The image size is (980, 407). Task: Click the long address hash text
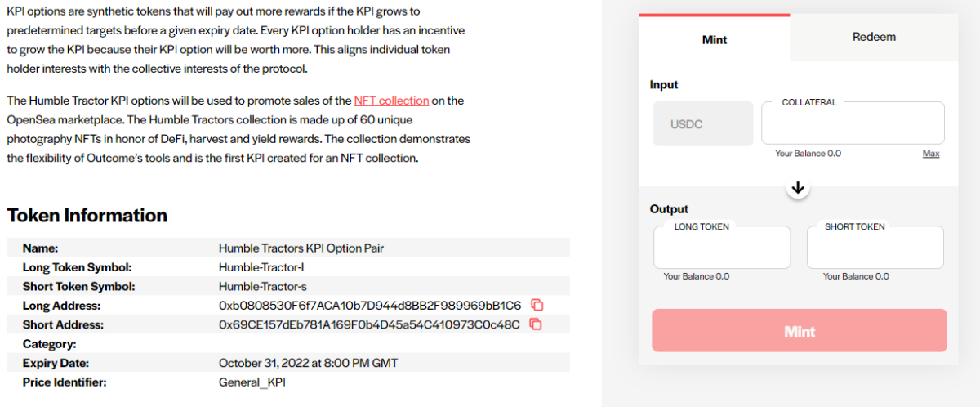pyautogui.click(x=370, y=306)
